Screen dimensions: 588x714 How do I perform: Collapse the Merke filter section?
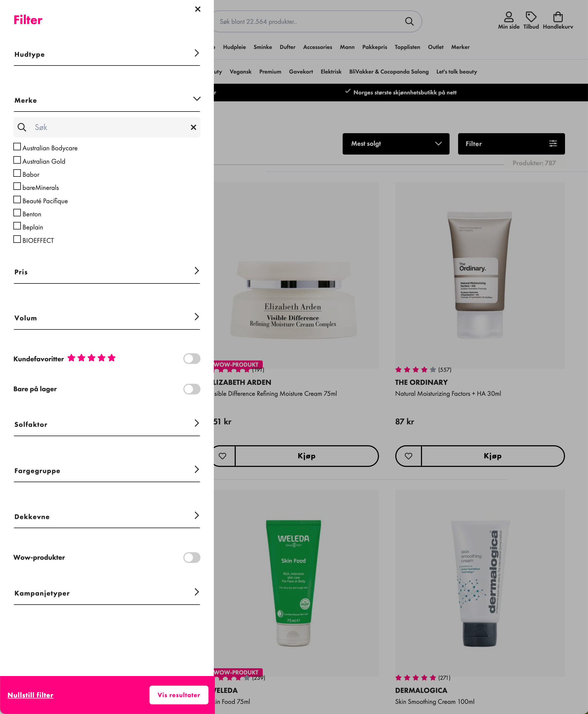pos(107,100)
